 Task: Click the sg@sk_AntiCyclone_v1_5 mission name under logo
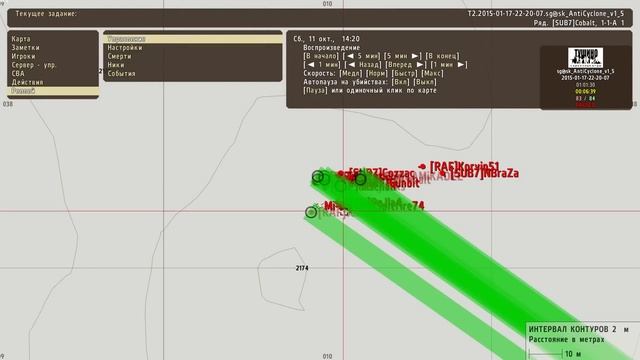click(x=585, y=71)
